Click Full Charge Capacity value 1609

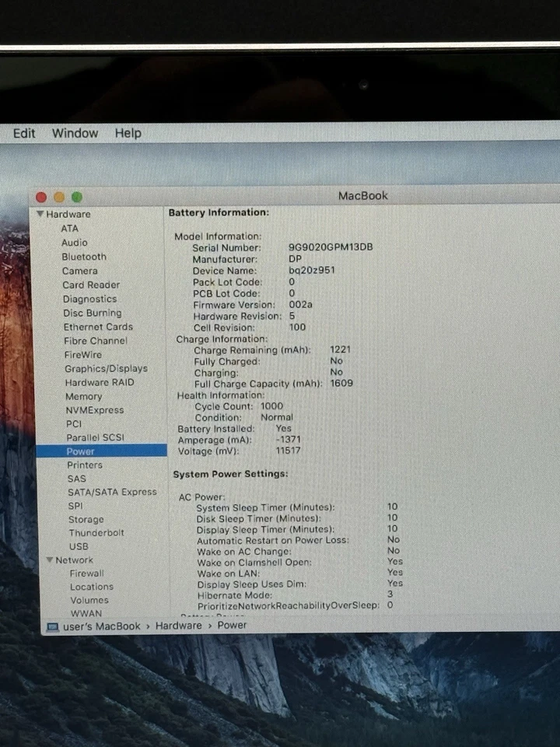[x=341, y=383]
